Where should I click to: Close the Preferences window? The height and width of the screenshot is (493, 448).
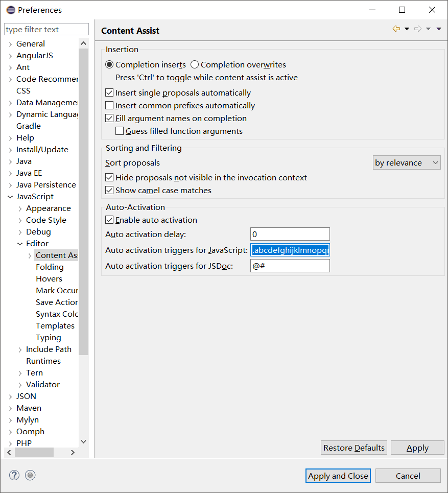pos(432,10)
